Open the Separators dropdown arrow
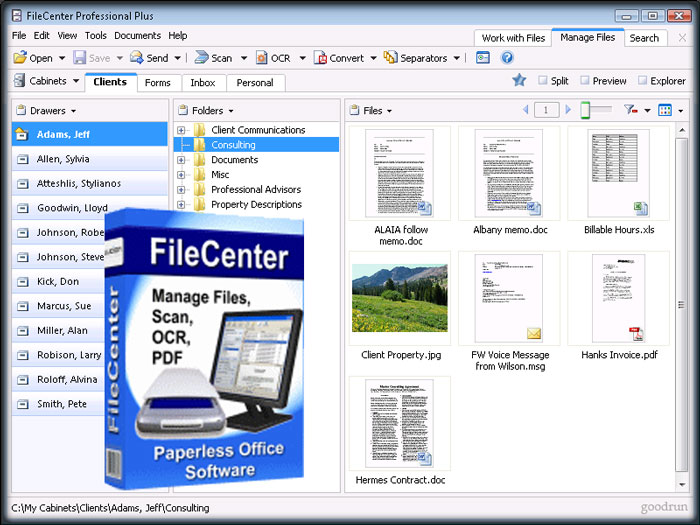This screenshot has width=700, height=525. [x=457, y=58]
